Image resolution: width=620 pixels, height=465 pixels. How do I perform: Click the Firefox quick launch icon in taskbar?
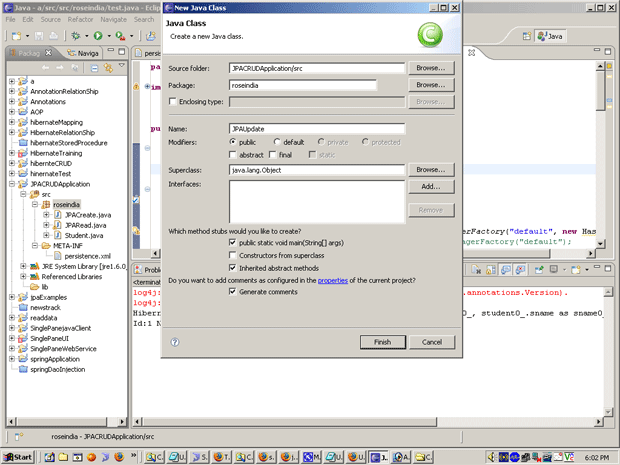[x=119, y=457]
